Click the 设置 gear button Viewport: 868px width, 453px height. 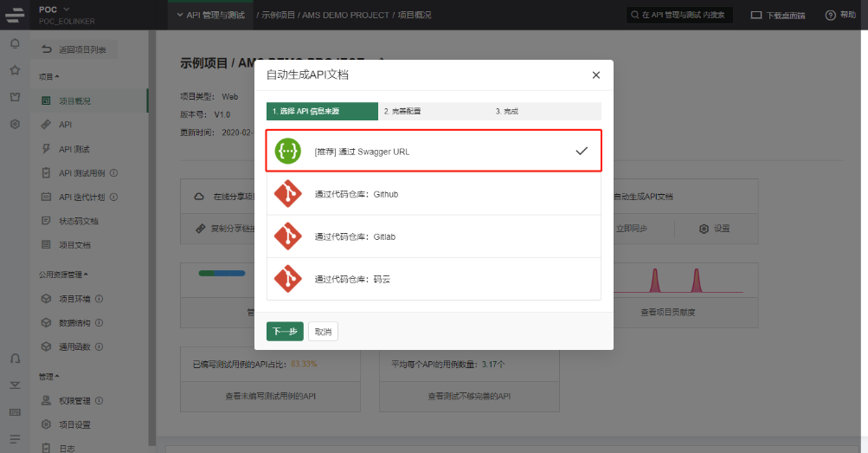click(x=715, y=229)
